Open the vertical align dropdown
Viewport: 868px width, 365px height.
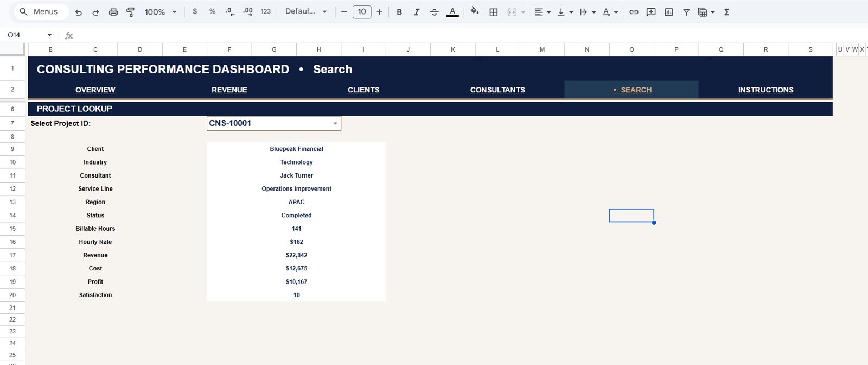pyautogui.click(x=565, y=12)
